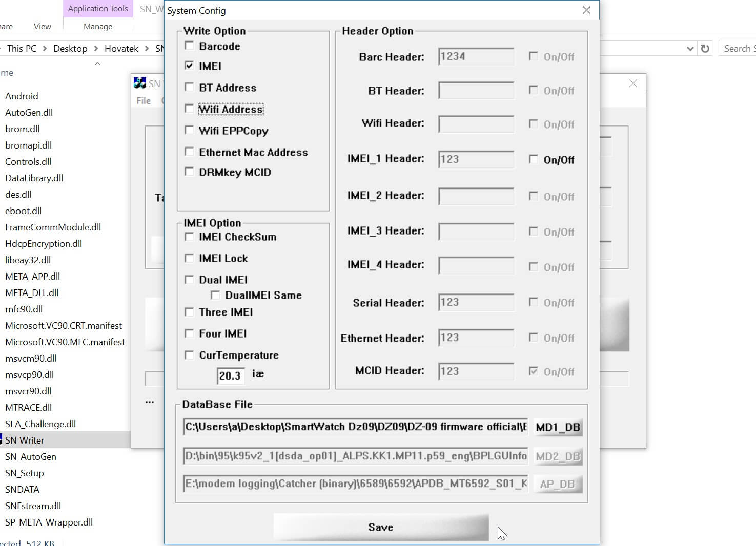Click the CurTemperature value field showing 20.3
Screen dimensions: 756x546
[230, 375]
